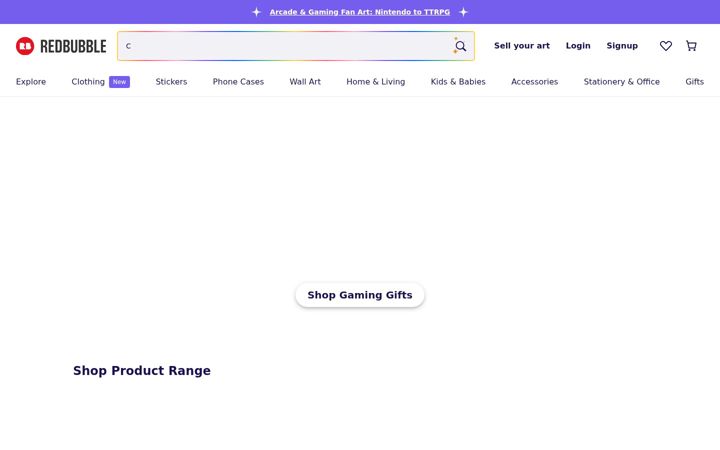Open the Stationery & Office category
The image size is (720, 450).
(621, 82)
